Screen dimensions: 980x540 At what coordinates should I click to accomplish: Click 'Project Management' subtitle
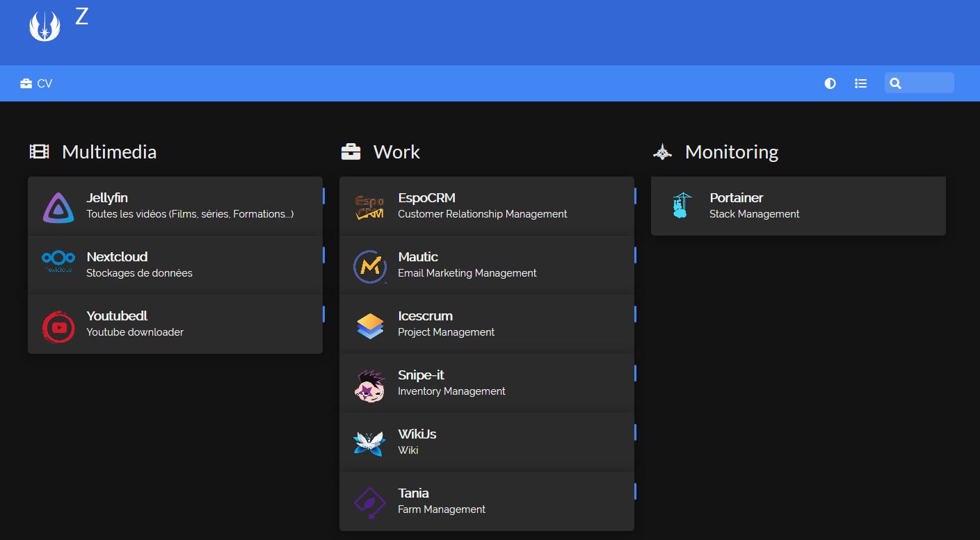point(446,332)
